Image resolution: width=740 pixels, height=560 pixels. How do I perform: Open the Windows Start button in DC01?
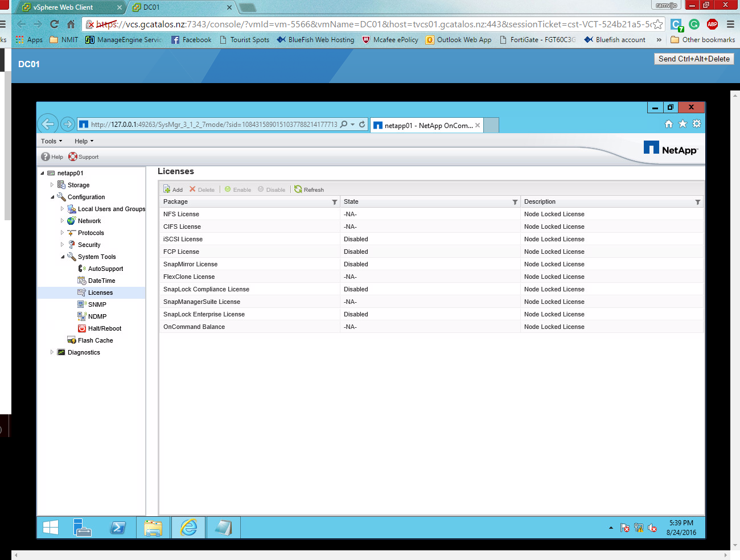pyautogui.click(x=51, y=528)
